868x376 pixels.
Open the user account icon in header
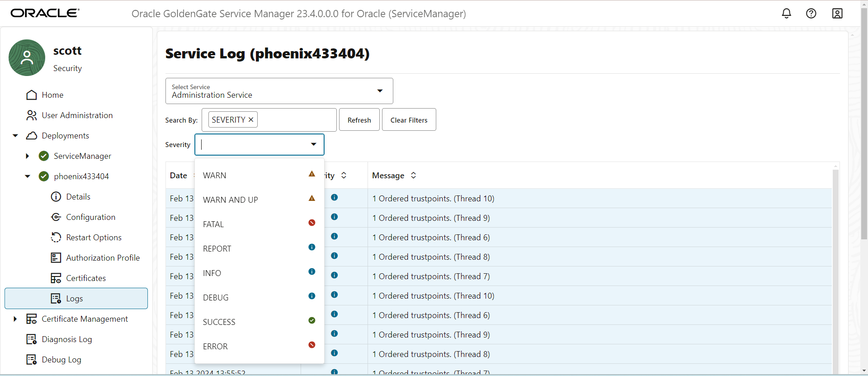click(x=837, y=14)
